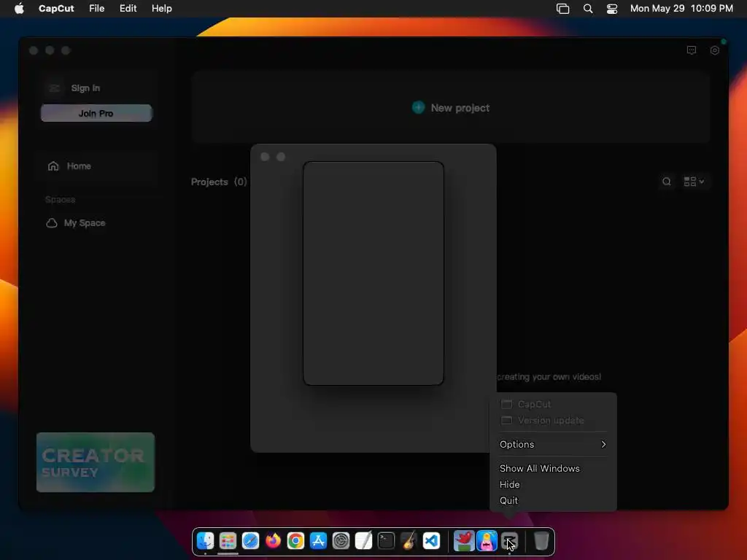
Task: Open System Settings from the Dock
Action: click(341, 541)
